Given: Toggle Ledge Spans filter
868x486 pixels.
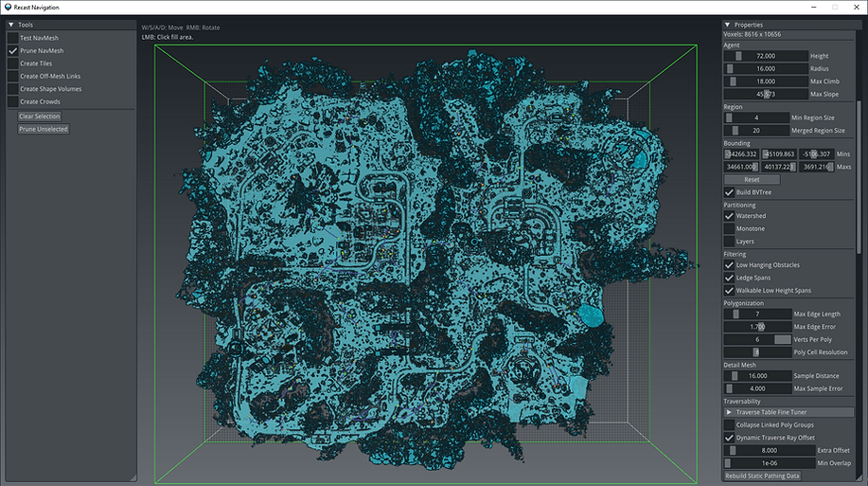Looking at the screenshot, I should (x=729, y=279).
